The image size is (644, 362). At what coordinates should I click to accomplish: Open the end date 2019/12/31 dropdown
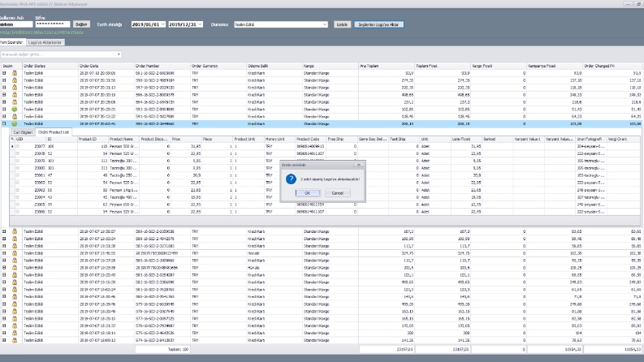coord(200,24)
